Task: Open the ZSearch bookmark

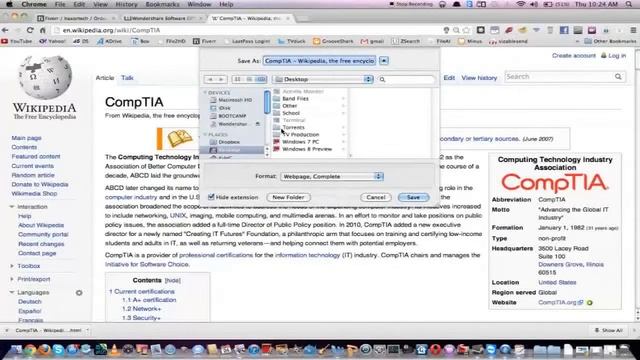Action: [x=406, y=41]
